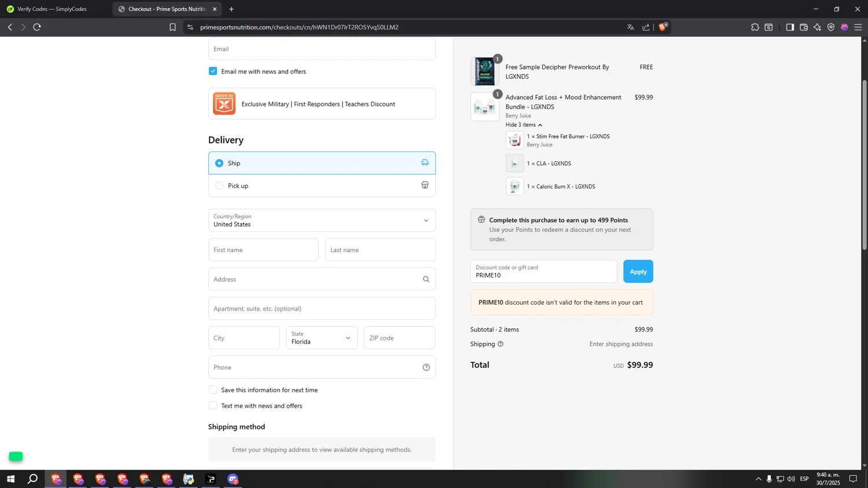Screen dimensions: 868x488
Task: Open a new browser tab
Action: (x=231, y=9)
